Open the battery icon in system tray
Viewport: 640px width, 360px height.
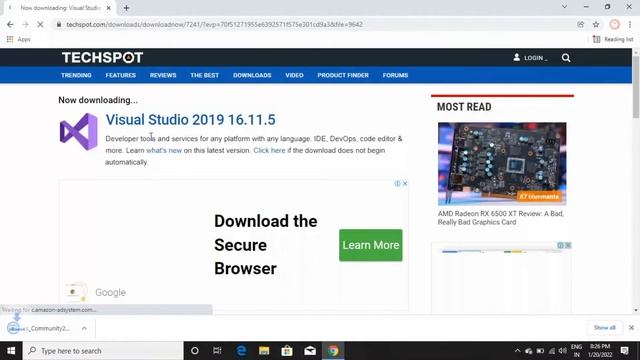540,351
